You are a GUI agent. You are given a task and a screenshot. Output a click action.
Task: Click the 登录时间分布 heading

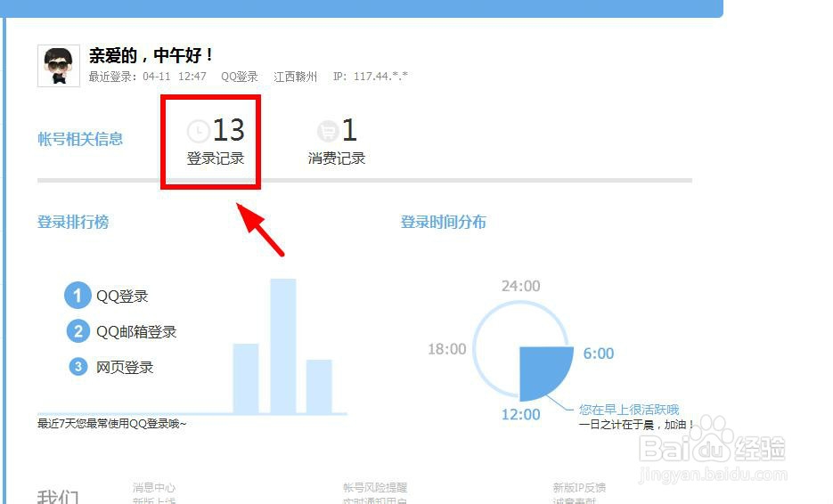[x=443, y=222]
